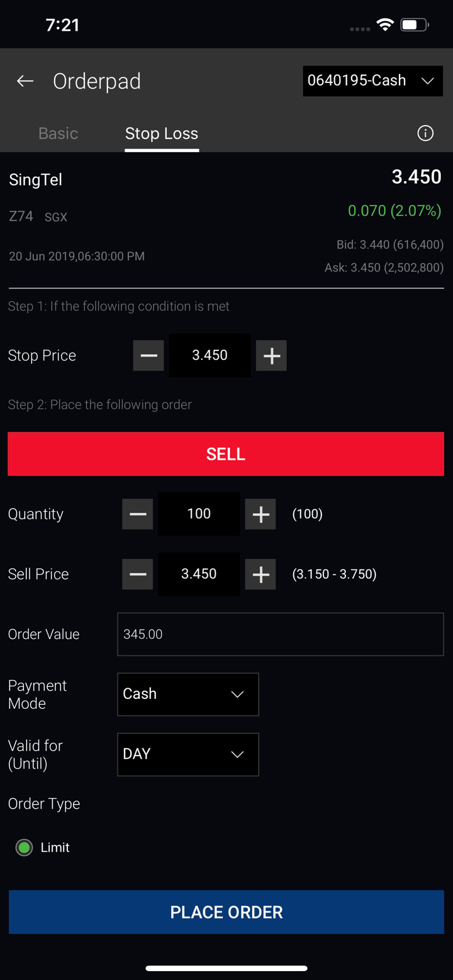Screen dimensions: 453x980
Task: Click the Order Value input field
Action: tap(280, 634)
